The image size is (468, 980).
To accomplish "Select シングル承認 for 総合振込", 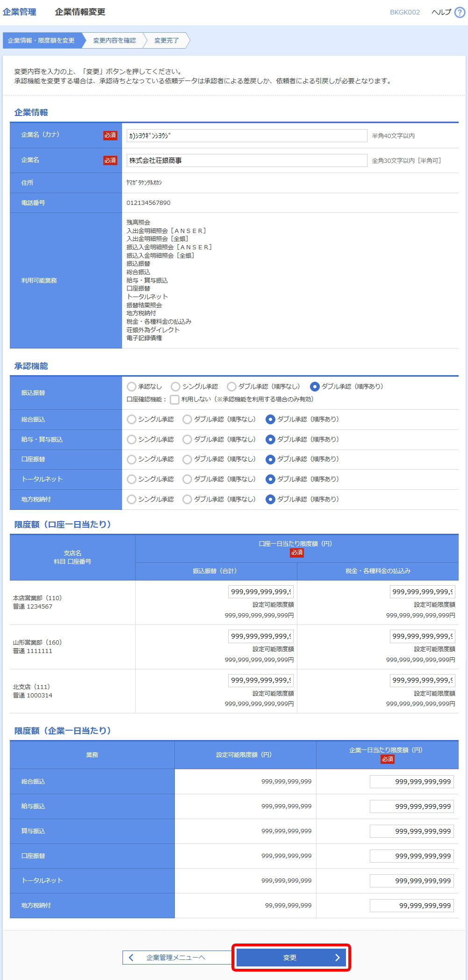I will (x=132, y=420).
